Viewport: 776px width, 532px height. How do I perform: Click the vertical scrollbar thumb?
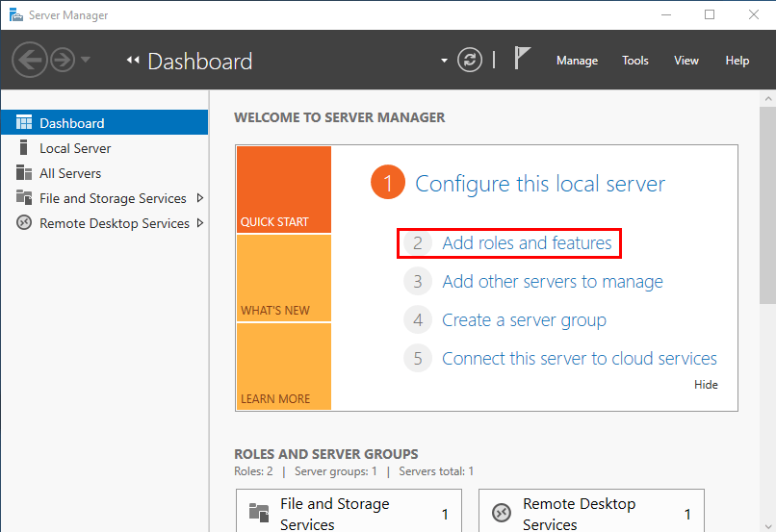click(767, 205)
